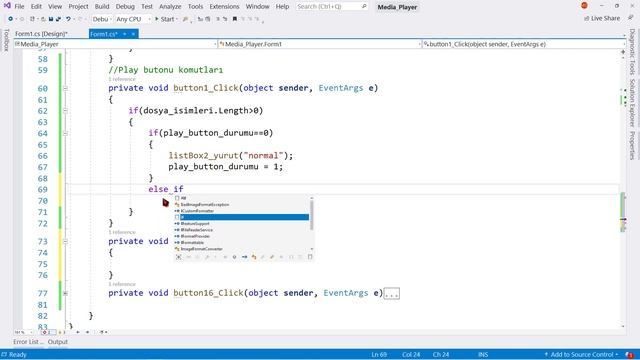The width and height of the screenshot is (640, 360).
Task: Open the editor zoom percentage dropdown
Action: (23, 332)
